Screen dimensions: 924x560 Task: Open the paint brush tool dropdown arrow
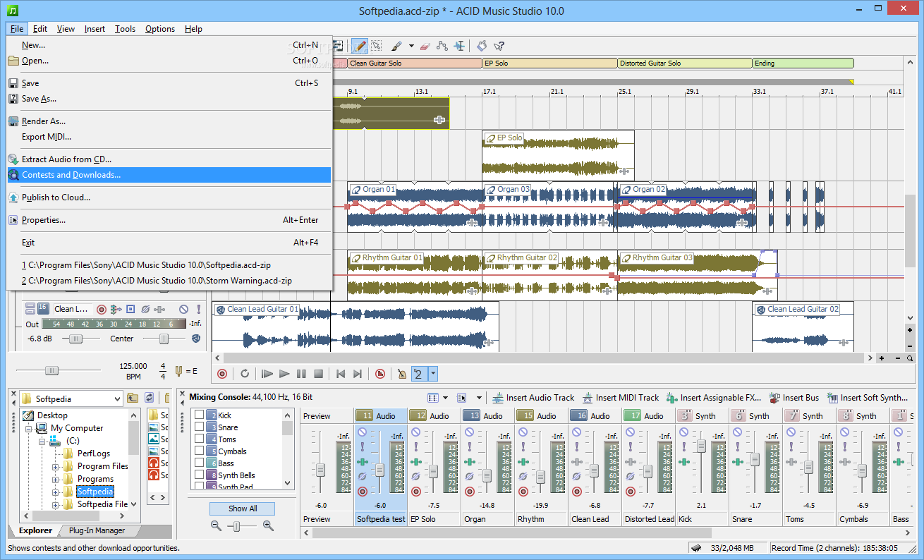click(411, 46)
